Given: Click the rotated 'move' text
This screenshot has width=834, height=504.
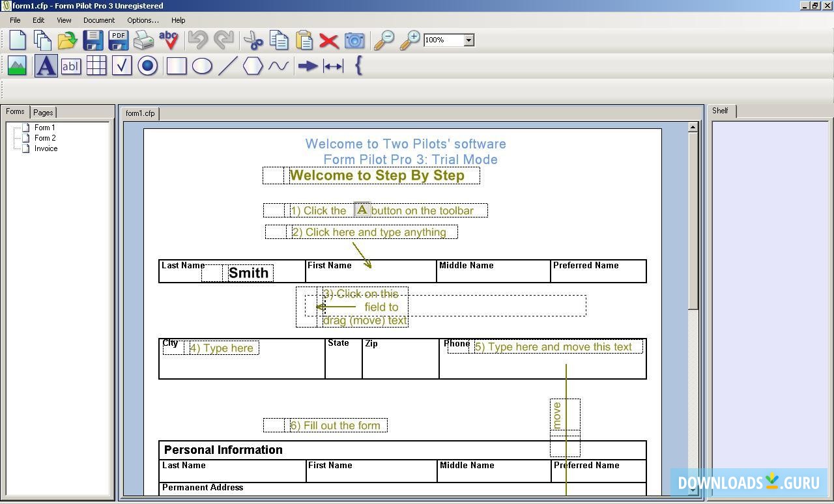Looking at the screenshot, I should coord(557,415).
